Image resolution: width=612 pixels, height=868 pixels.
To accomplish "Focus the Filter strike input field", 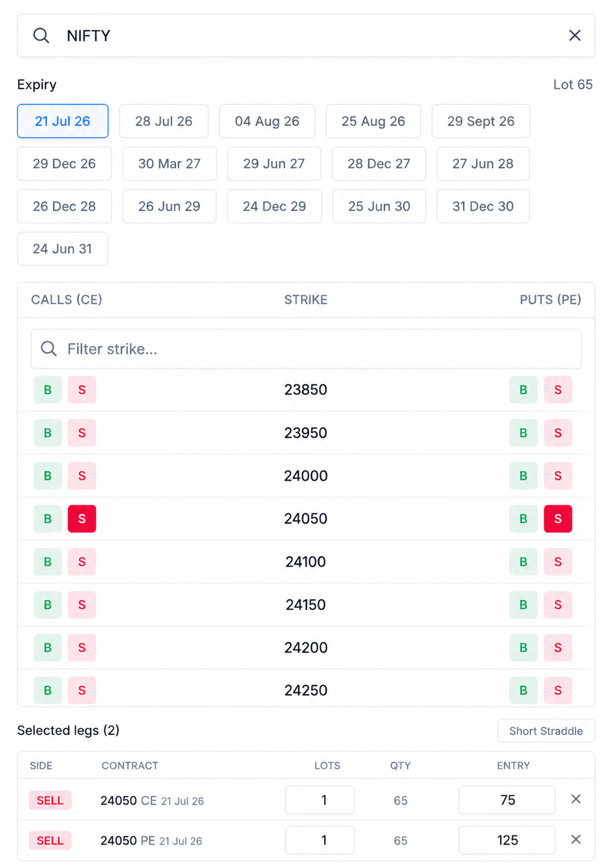I will pos(306,349).
